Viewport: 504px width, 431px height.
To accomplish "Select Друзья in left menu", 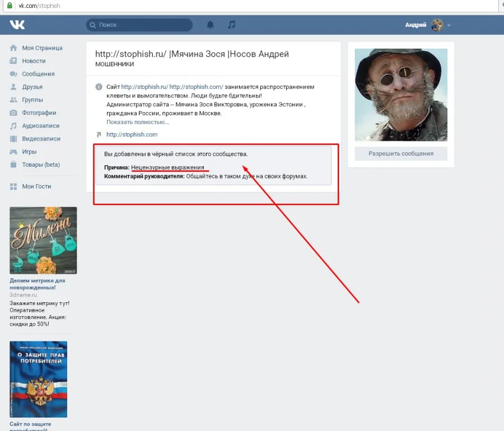I will pyautogui.click(x=32, y=87).
